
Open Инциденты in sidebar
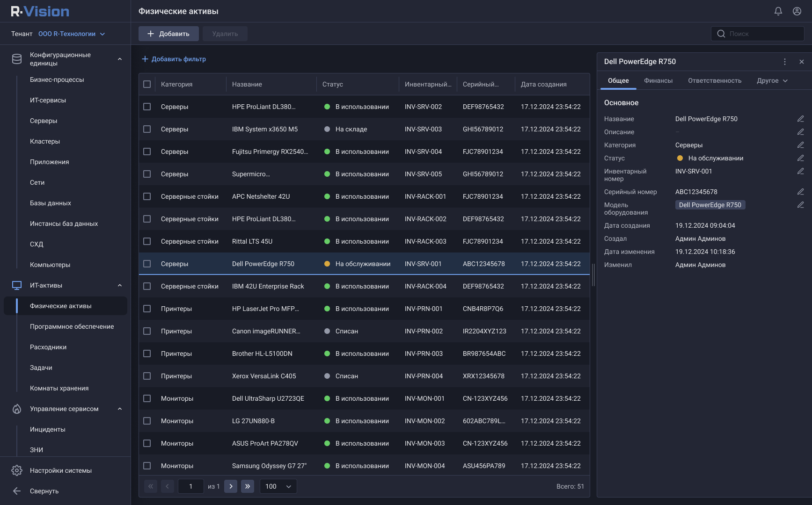point(48,429)
